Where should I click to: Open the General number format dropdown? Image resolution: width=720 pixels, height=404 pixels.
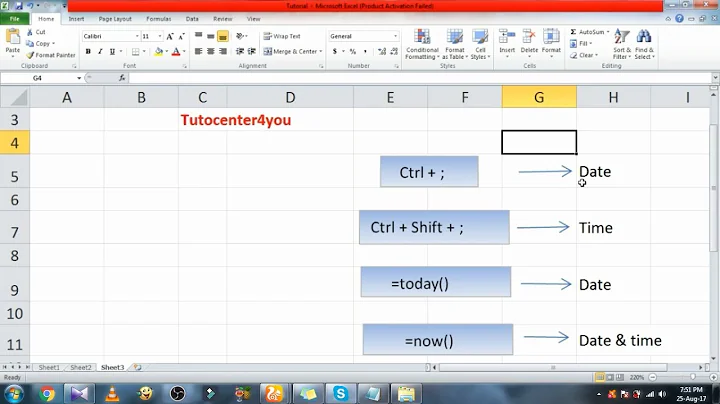pos(395,36)
